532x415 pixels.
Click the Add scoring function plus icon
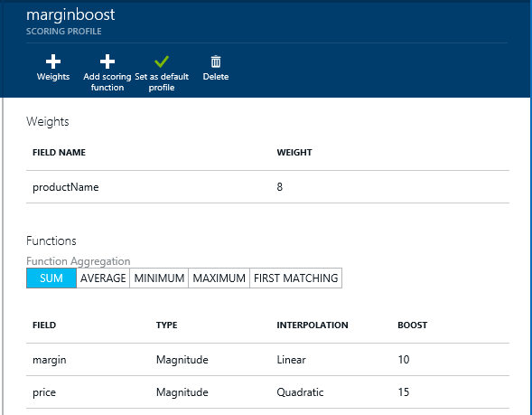(x=107, y=61)
